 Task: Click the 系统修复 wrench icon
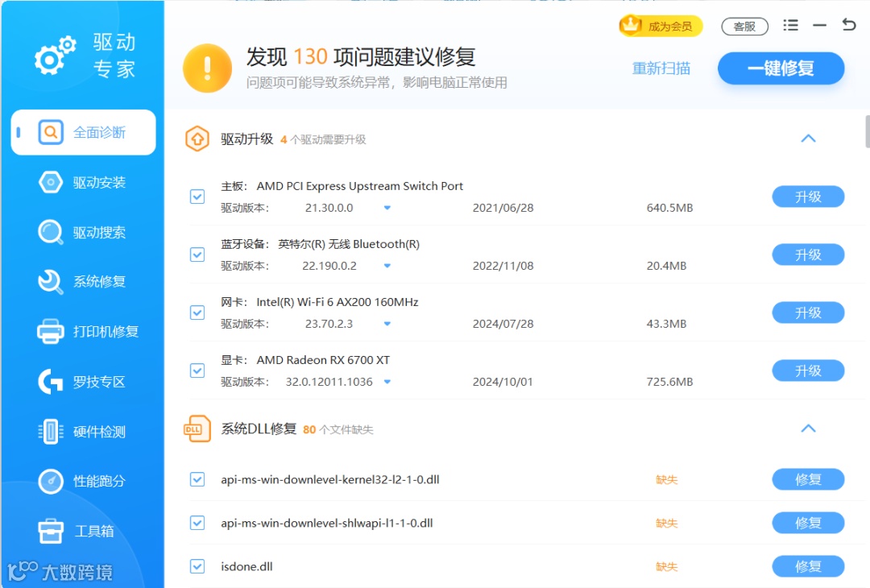51,282
